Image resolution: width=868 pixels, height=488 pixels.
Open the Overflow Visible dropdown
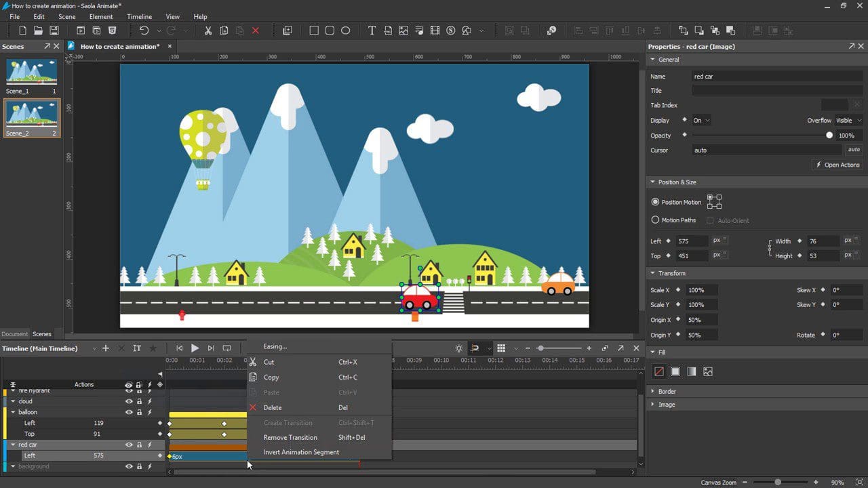coord(848,120)
